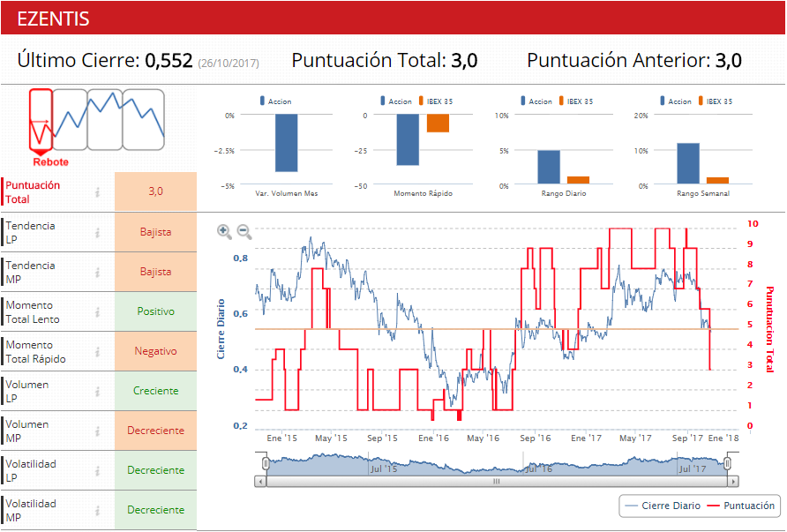
Task: Open info icon for Volatilidad MP
Action: point(98,510)
